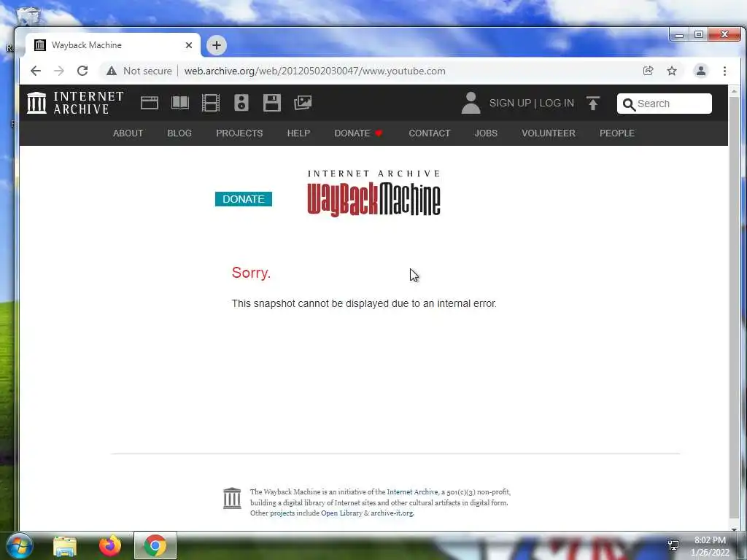
Task: Click the snapshot internal error message text
Action: click(364, 304)
